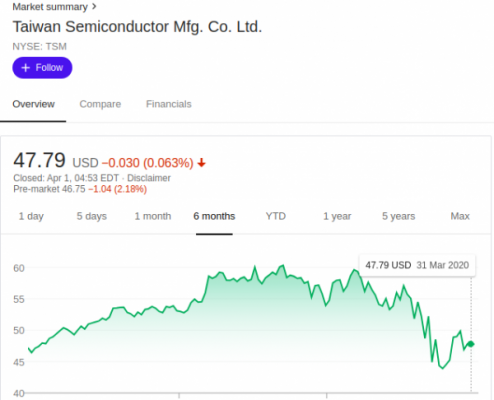This screenshot has width=494, height=400.
Task: Select the 1 month chart range
Action: point(153,216)
